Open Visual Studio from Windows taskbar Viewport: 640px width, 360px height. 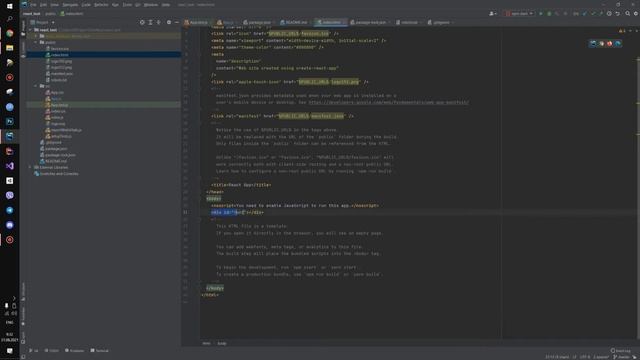(x=9, y=166)
